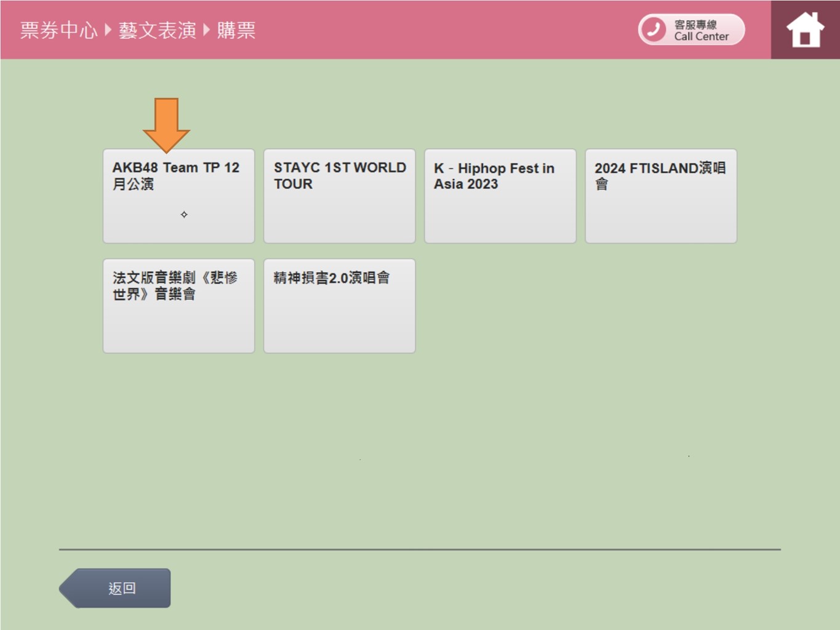Image resolution: width=840 pixels, height=630 pixels.
Task: Open K - Hiphop Fest in Asia 2023
Action: coord(500,196)
